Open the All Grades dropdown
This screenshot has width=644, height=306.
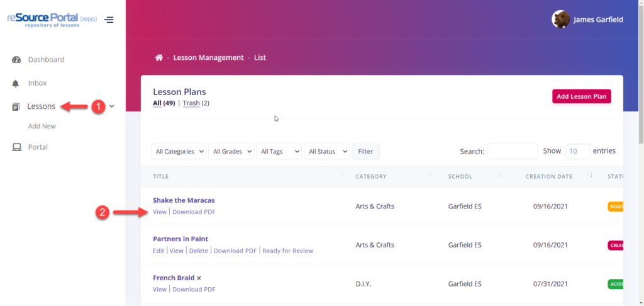point(233,152)
